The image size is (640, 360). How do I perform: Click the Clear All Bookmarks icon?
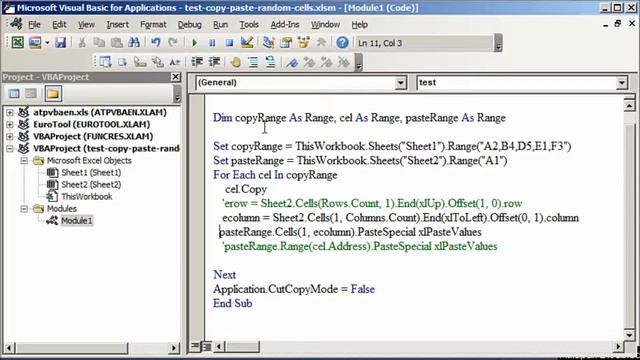tap(344, 62)
